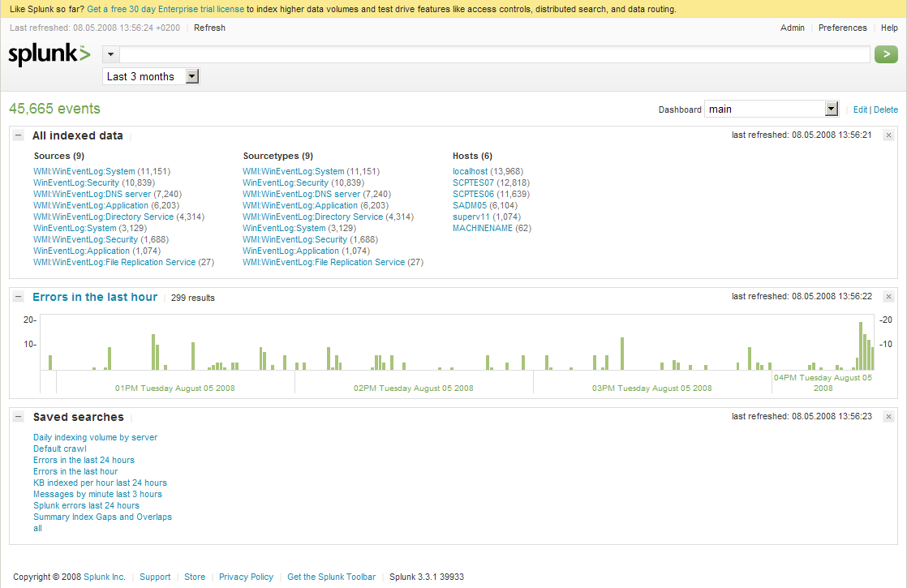Select sourcetype WMI:WinEventLog:Directory Service

coord(312,217)
